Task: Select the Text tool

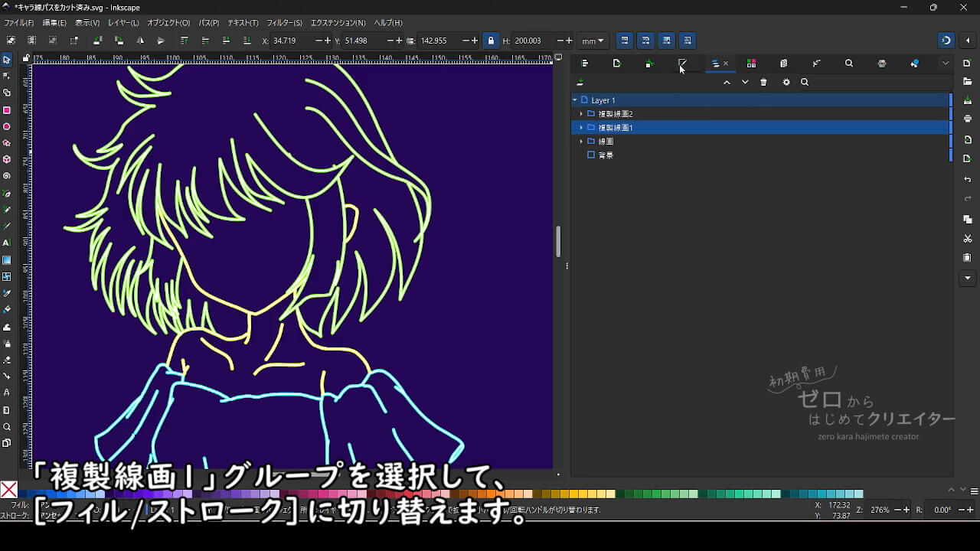Action: [x=7, y=243]
